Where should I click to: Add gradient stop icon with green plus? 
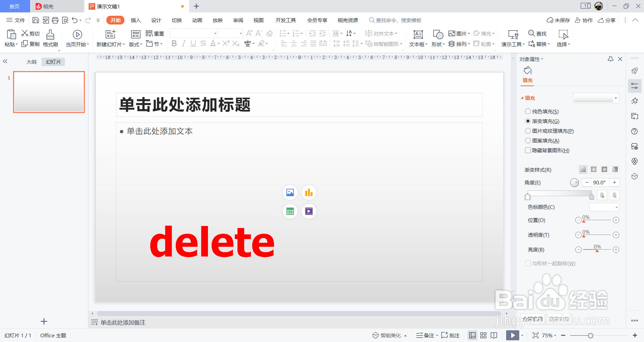click(602, 195)
